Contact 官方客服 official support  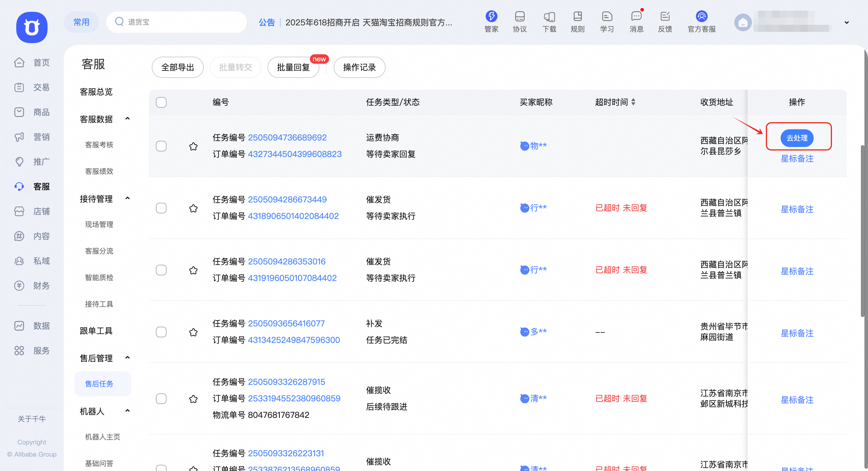point(701,22)
